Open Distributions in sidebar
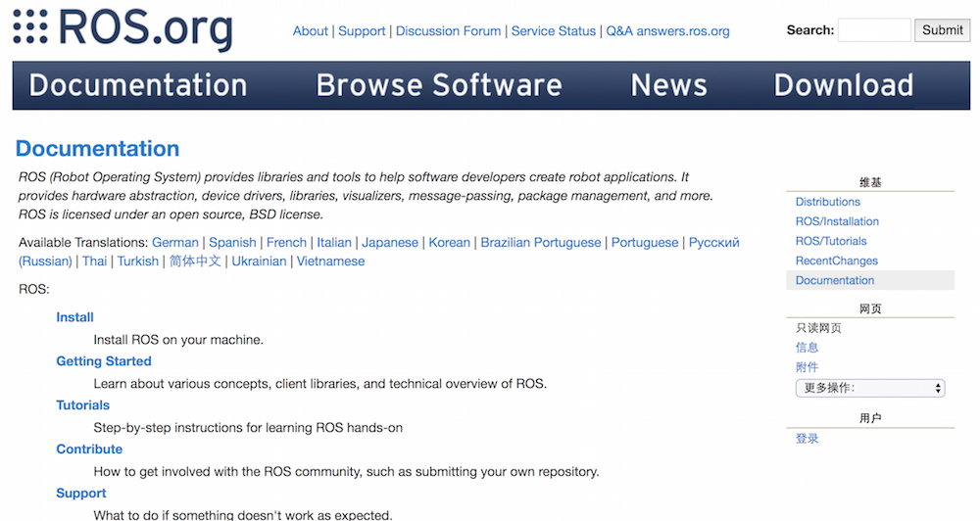The height and width of the screenshot is (521, 980). [x=827, y=202]
